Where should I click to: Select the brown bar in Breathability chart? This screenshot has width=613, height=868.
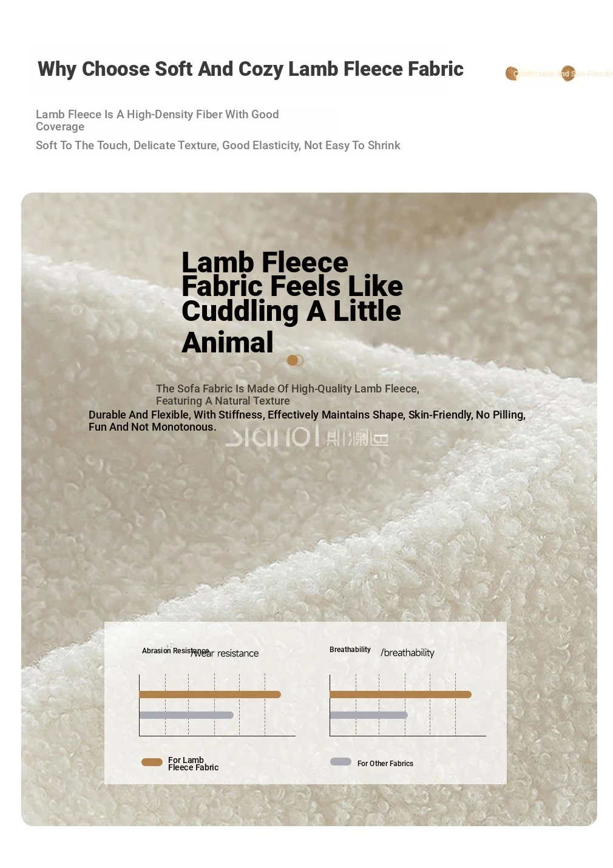click(401, 694)
